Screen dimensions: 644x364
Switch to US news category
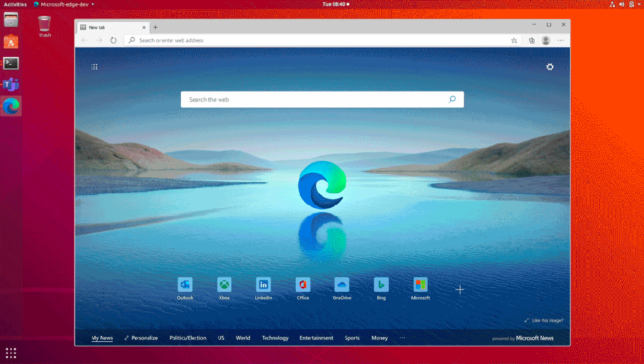click(221, 338)
